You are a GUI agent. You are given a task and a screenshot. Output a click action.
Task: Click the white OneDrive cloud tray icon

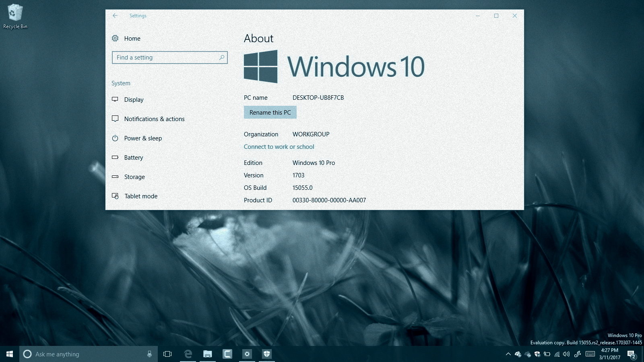click(518, 354)
